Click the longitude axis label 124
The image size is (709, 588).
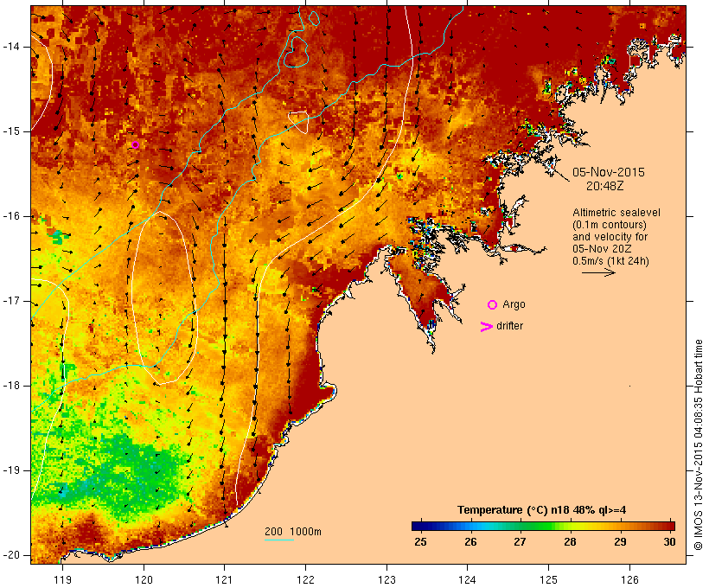[x=468, y=579]
